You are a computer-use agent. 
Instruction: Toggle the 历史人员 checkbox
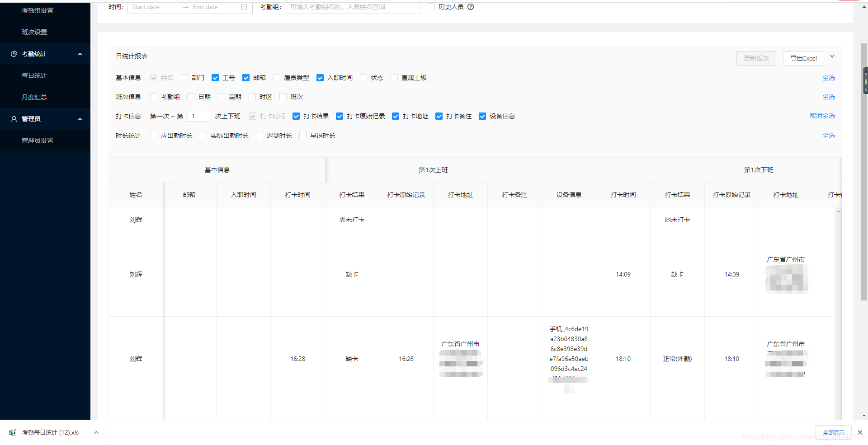[x=431, y=7]
